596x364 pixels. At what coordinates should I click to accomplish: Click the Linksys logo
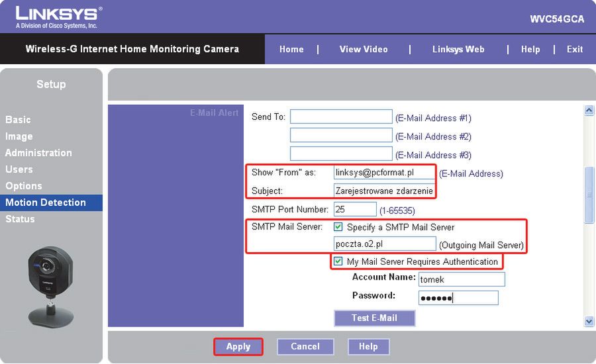point(59,17)
